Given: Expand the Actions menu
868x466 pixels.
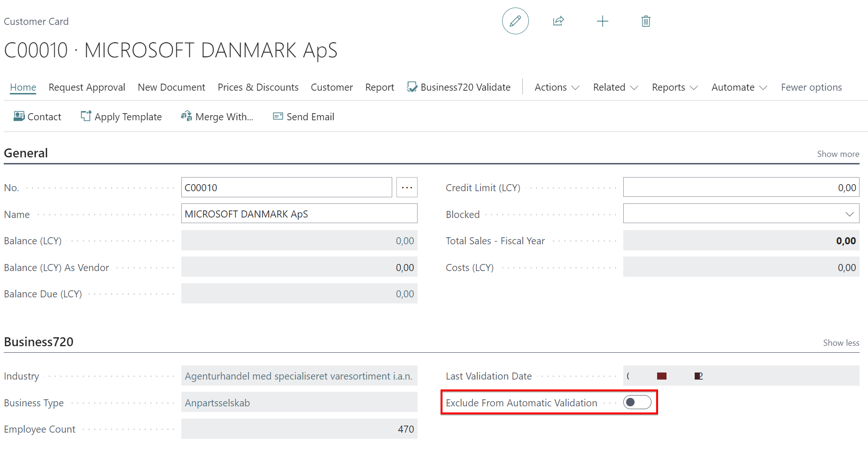Looking at the screenshot, I should (557, 87).
